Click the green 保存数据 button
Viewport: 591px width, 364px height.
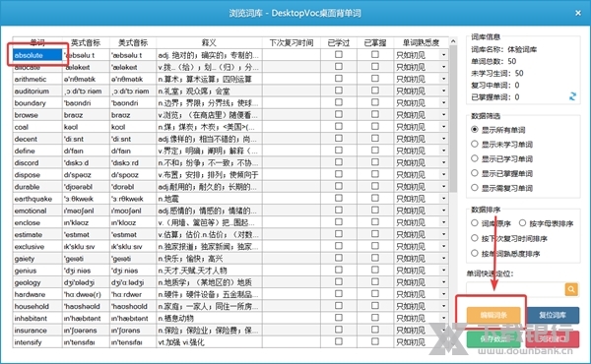coord(493,339)
